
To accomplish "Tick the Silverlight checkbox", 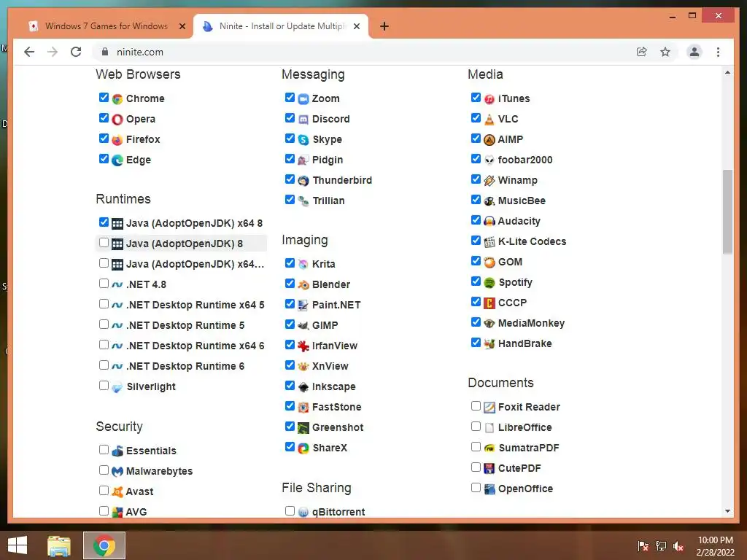I will 104,386.
